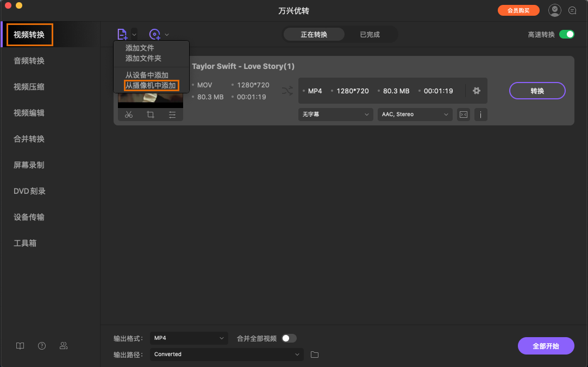Image resolution: width=588 pixels, height=367 pixels.
Task: Open the 输出格式 MP4 dropdown
Action: [x=189, y=338]
